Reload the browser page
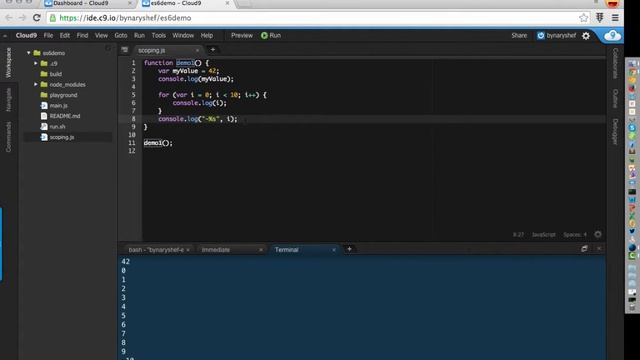The width and height of the screenshot is (640, 360). tap(36, 18)
